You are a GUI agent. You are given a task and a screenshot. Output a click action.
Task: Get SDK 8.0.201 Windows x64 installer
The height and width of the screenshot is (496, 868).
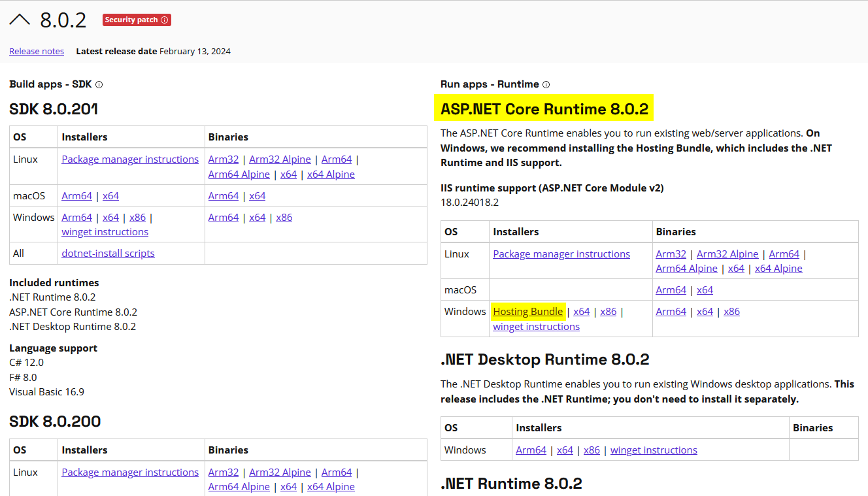pyautogui.click(x=110, y=218)
